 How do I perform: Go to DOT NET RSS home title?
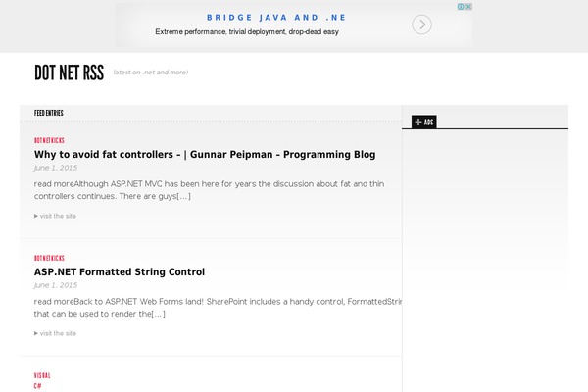pyautogui.click(x=69, y=73)
